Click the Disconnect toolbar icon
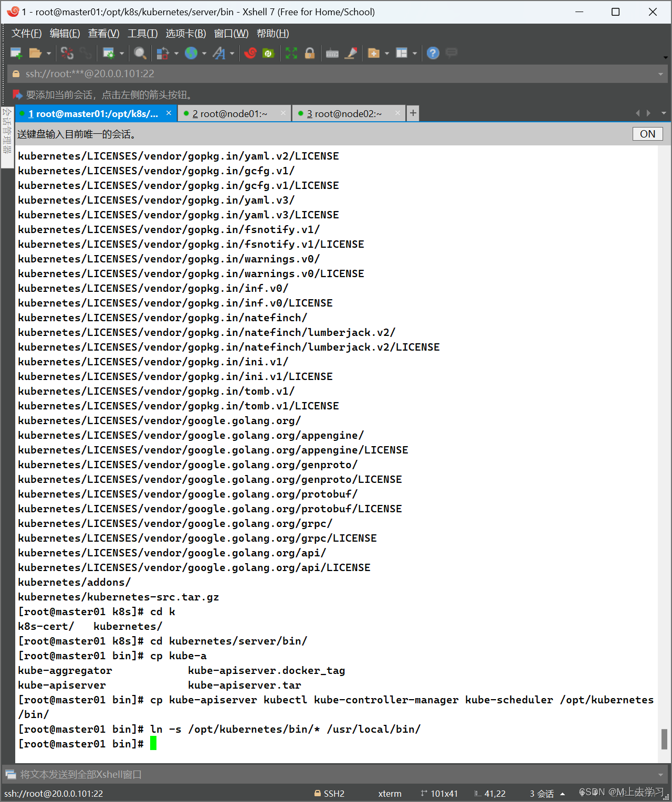This screenshot has height=802, width=672. [67, 53]
